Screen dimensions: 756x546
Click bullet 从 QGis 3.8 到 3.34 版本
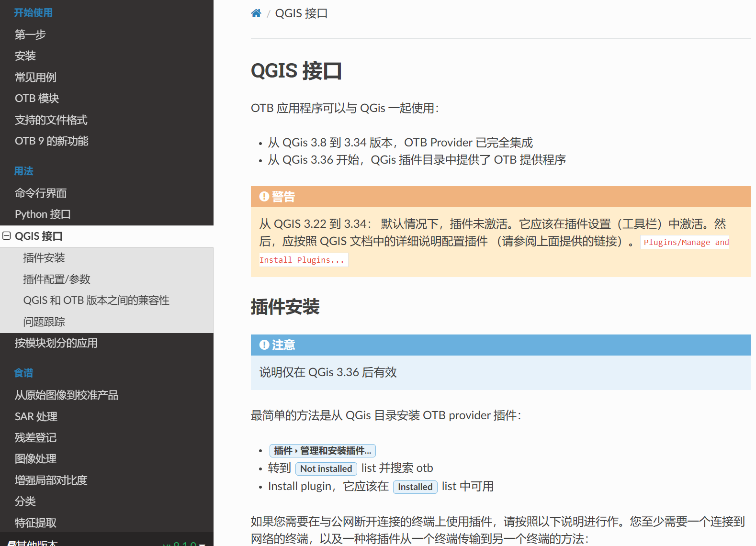[x=400, y=143]
